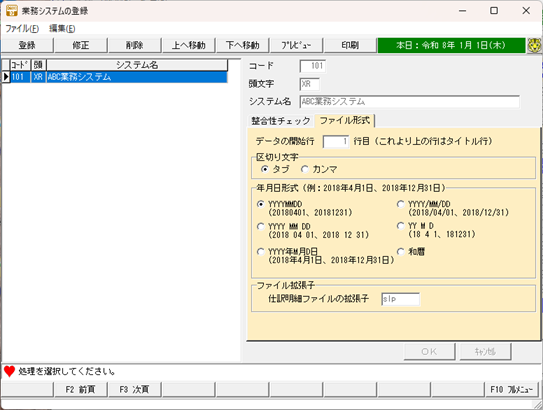543x410 pixels.
Task: Click the code cell 101 in the list
Action: (20, 77)
